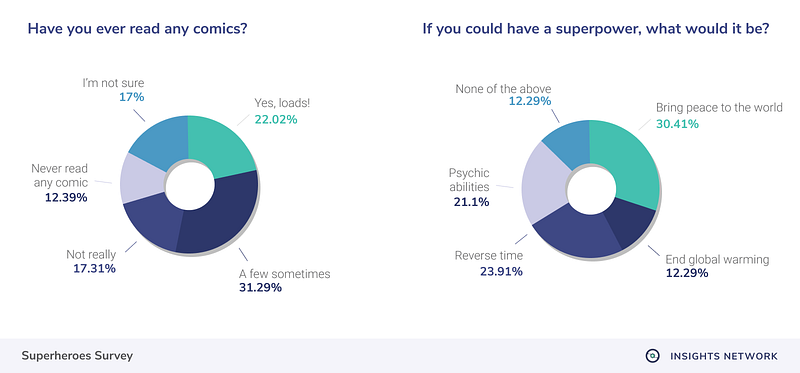Click the Insights Network logo icon
The image size is (800, 373).
click(652, 356)
